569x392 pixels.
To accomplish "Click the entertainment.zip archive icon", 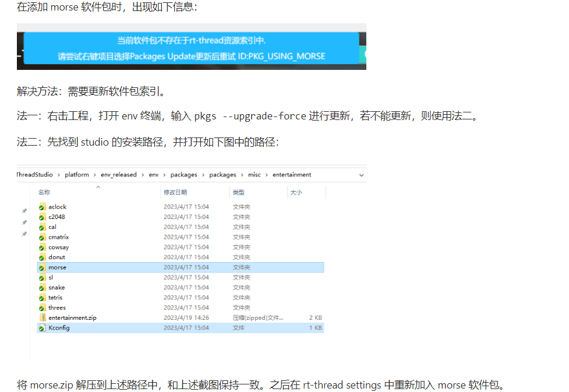I will pos(43,317).
